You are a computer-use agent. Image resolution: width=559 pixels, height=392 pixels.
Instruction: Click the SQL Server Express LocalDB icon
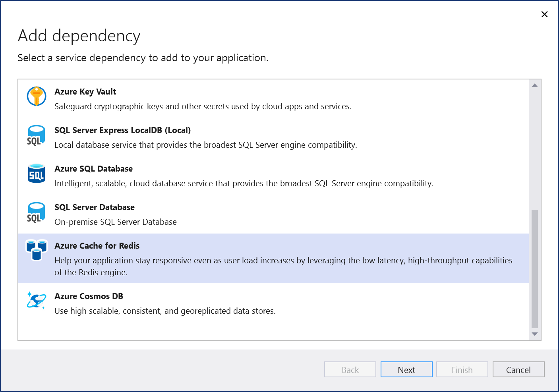pos(36,135)
